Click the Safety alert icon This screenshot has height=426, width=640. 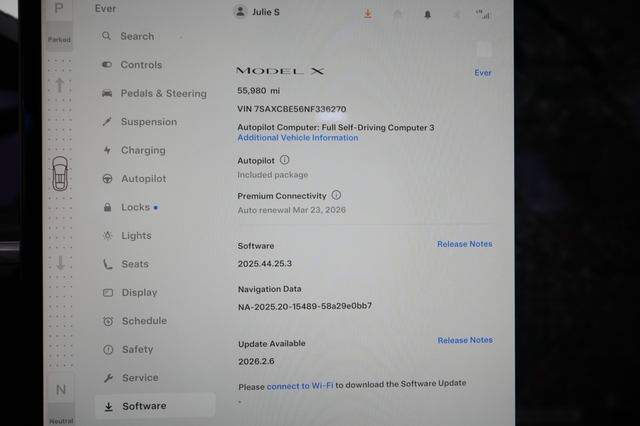click(x=108, y=350)
